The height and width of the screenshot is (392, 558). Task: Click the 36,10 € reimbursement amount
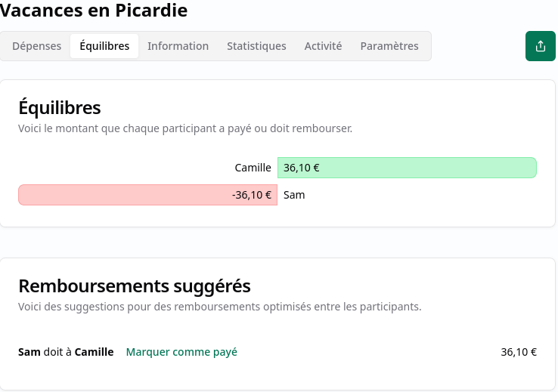519,352
